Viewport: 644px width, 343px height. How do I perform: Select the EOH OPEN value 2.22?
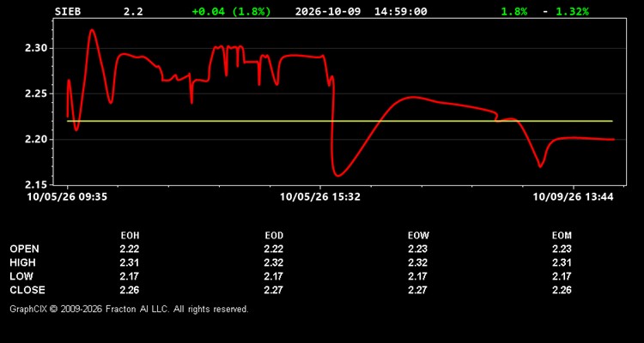click(x=130, y=249)
